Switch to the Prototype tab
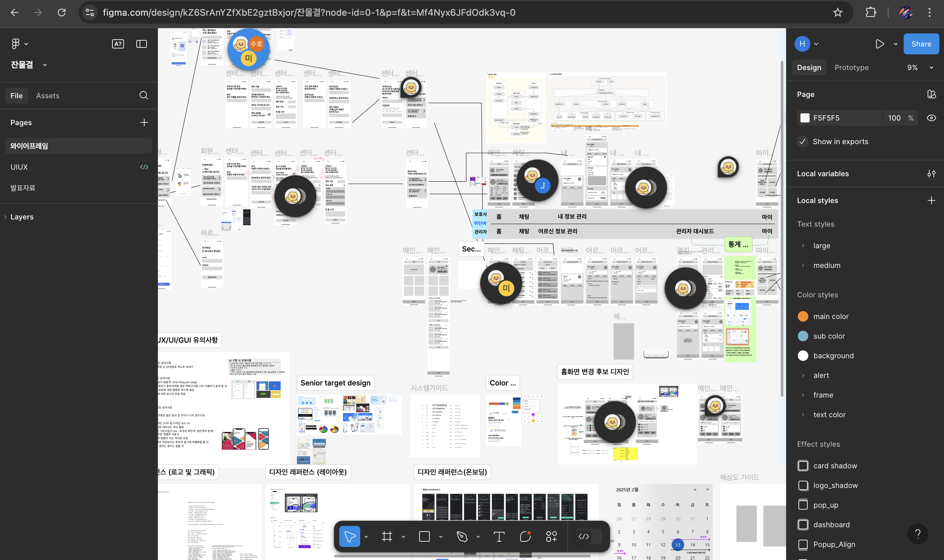 (x=851, y=67)
